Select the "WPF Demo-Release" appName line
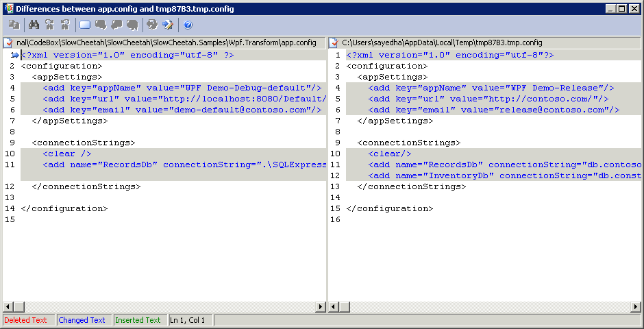The height and width of the screenshot is (329, 644). tap(491, 88)
